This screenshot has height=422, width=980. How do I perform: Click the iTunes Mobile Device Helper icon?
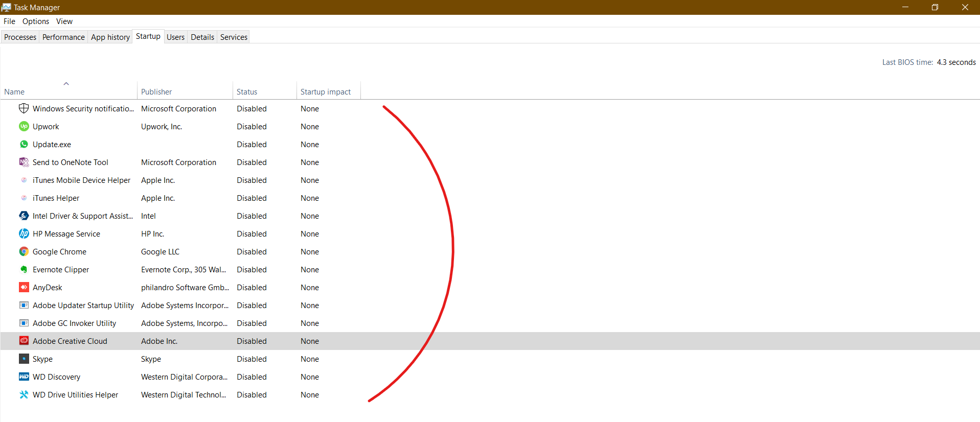[24, 180]
